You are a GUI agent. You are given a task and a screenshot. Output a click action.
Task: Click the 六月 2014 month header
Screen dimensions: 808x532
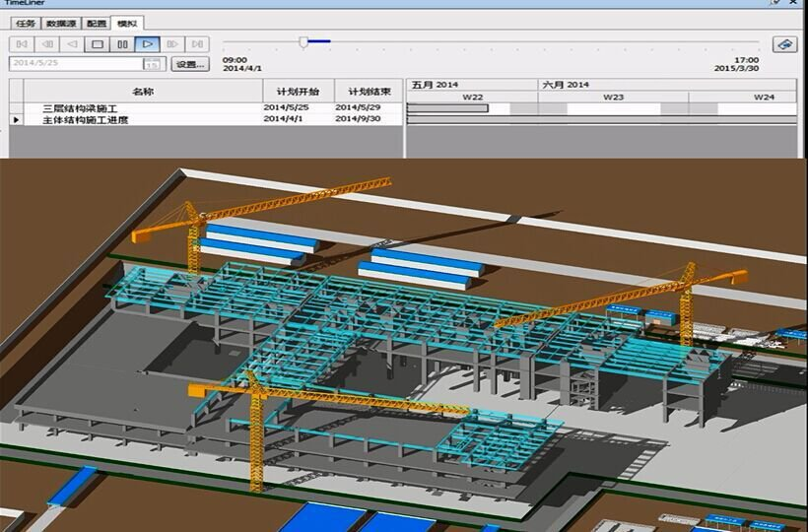coord(667,85)
